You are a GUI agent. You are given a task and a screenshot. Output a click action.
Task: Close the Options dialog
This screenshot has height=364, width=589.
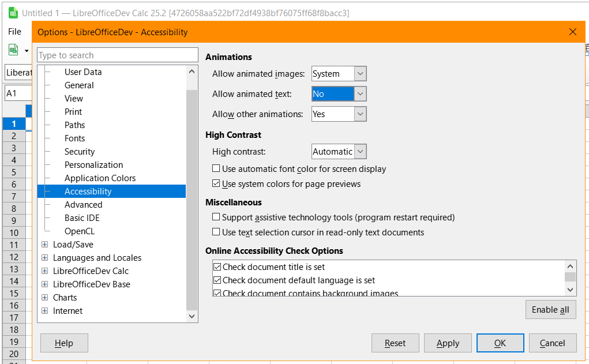[x=572, y=32]
